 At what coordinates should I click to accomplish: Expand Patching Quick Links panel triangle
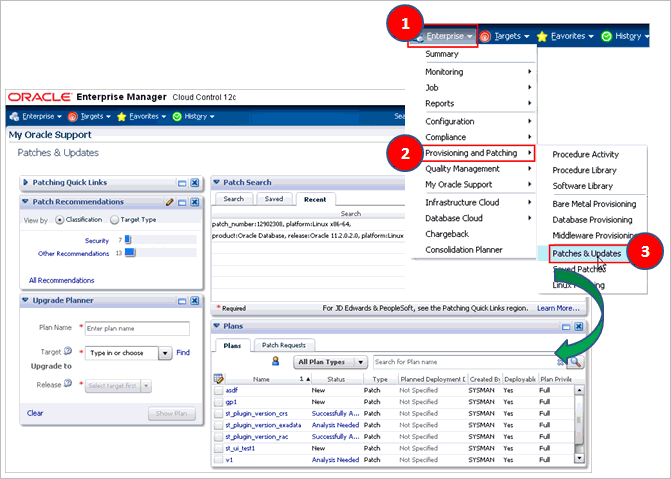(x=25, y=182)
